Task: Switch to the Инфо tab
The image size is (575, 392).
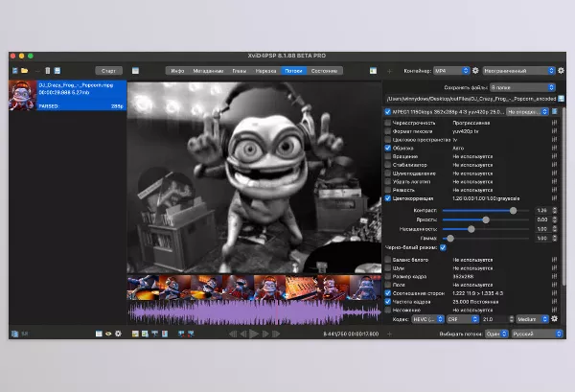Action: pos(176,71)
